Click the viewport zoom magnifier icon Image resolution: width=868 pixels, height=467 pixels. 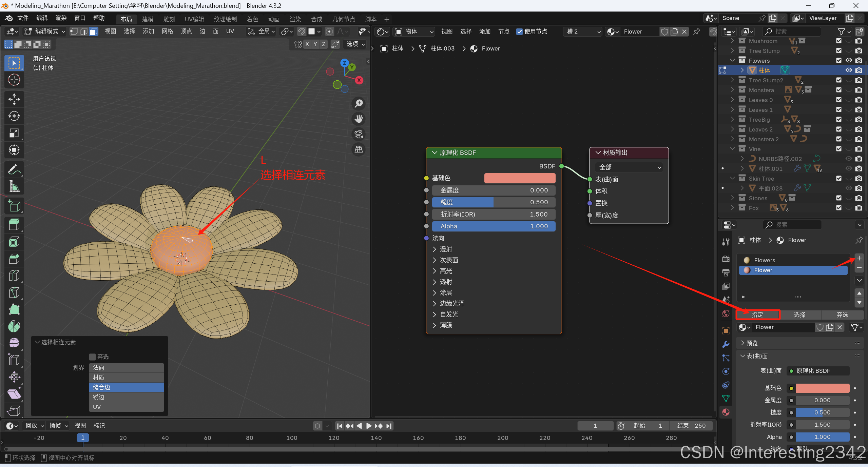point(359,103)
